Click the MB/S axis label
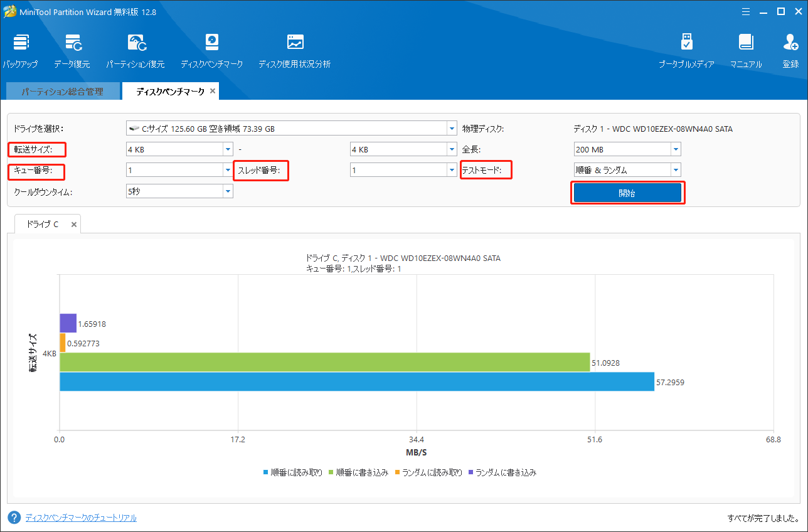The height and width of the screenshot is (532, 808). tap(416, 452)
